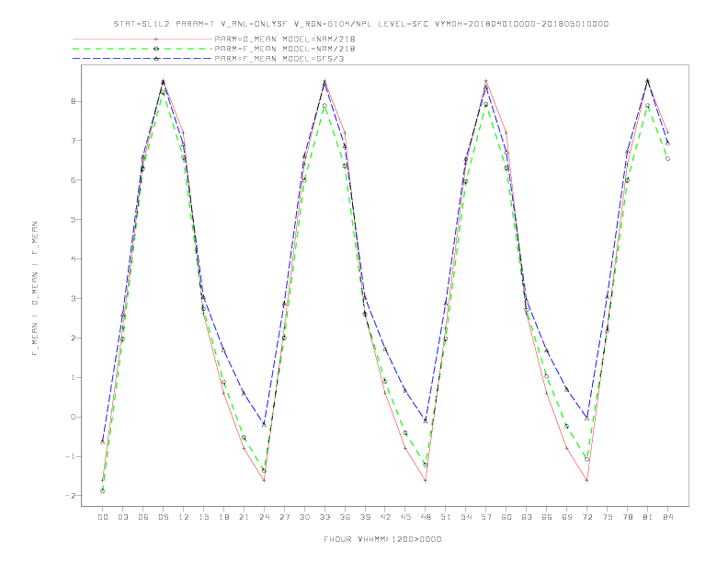Click x-axis hour label 36
728x563 pixels.
point(345,517)
